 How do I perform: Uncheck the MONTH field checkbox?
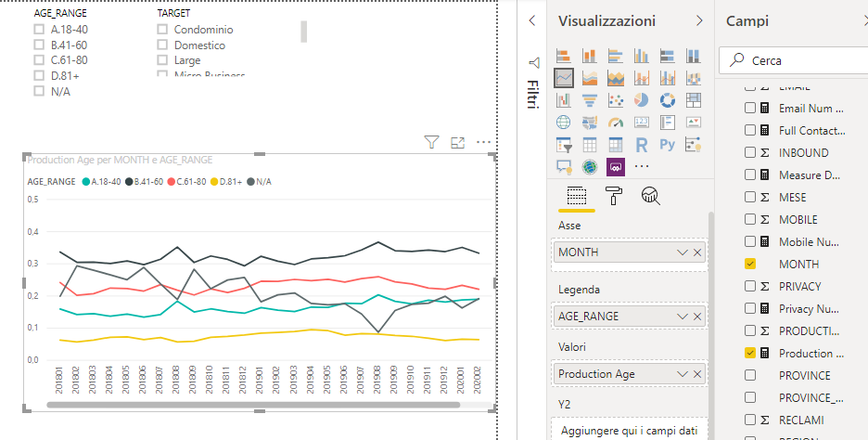pos(750,264)
